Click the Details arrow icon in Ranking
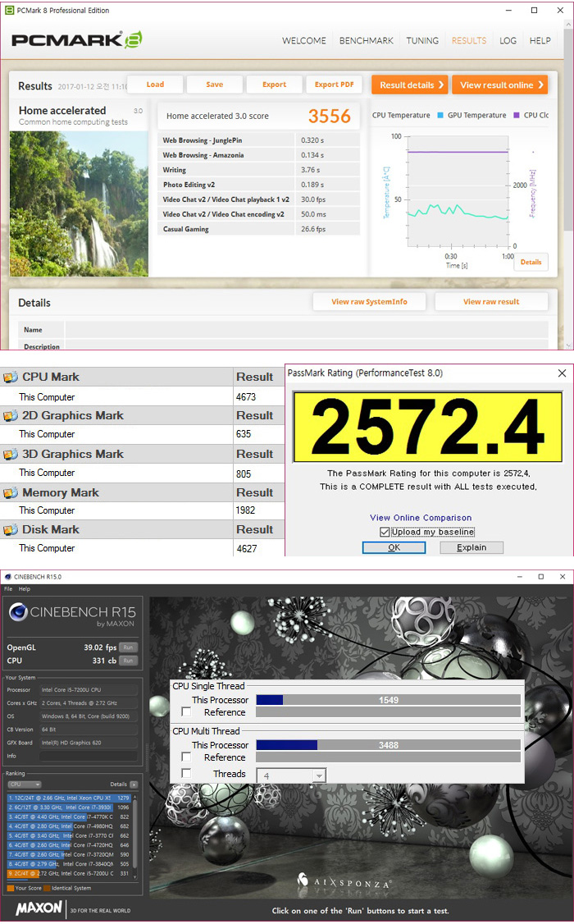Image resolution: width=574 pixels, height=924 pixels. pyautogui.click(x=133, y=784)
